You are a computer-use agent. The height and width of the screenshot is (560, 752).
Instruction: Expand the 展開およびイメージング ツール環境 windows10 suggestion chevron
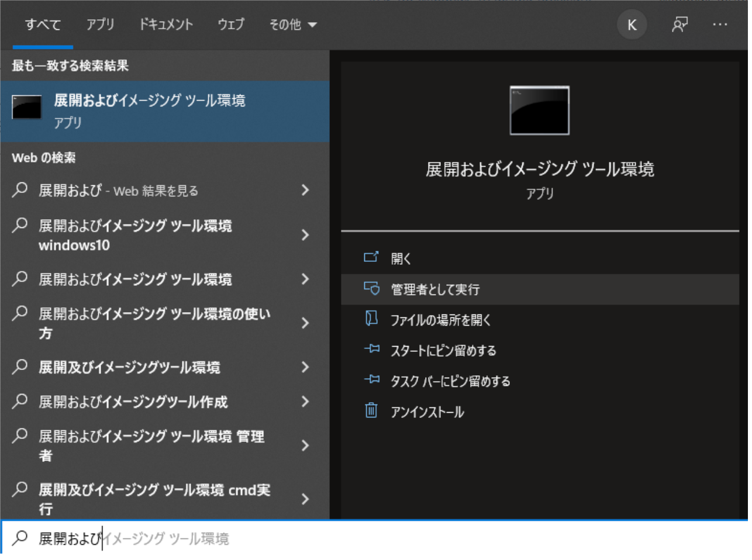[306, 235]
